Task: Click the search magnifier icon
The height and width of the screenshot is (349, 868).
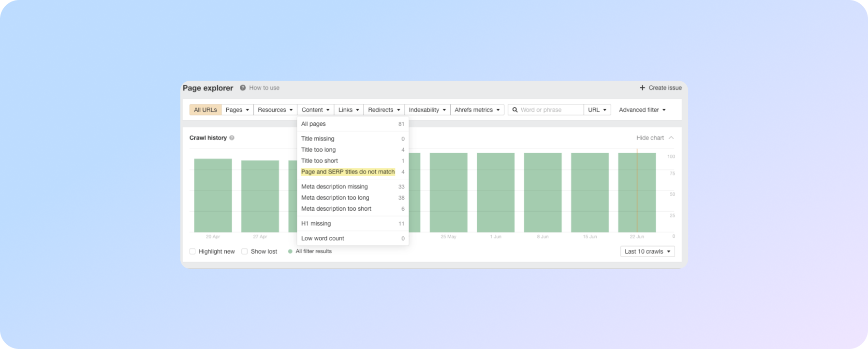Action: tap(515, 110)
